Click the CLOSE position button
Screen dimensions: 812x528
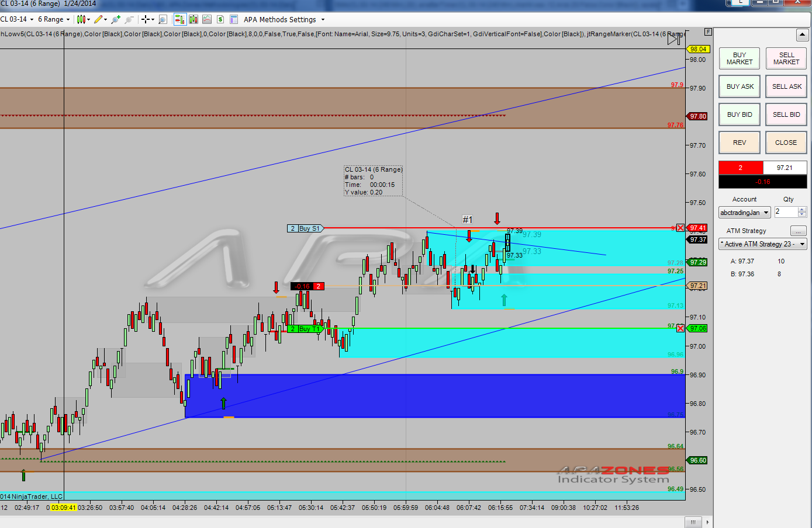pos(786,143)
